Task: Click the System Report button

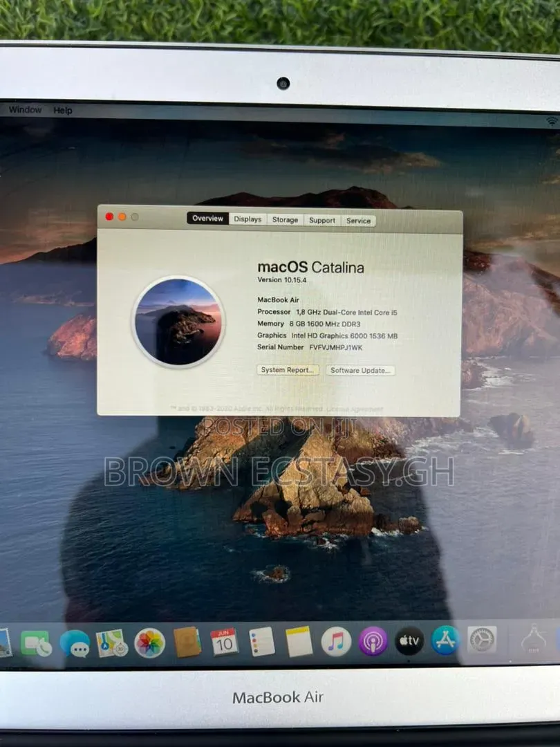Action: 288,369
